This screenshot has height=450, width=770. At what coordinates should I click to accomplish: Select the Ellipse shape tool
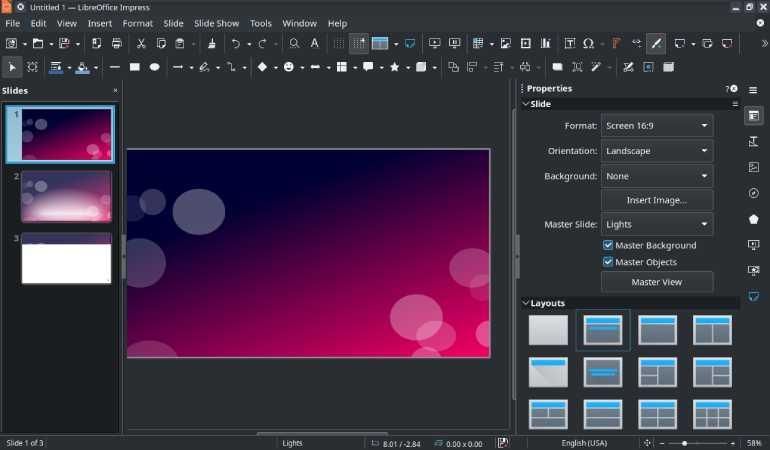(x=155, y=67)
